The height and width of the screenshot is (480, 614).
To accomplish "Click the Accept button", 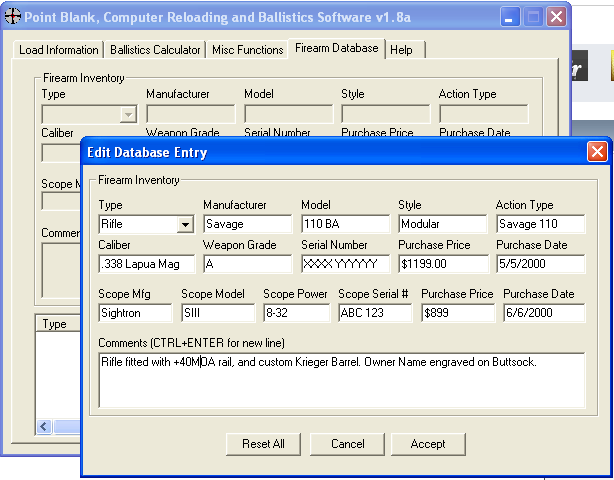I will 428,444.
